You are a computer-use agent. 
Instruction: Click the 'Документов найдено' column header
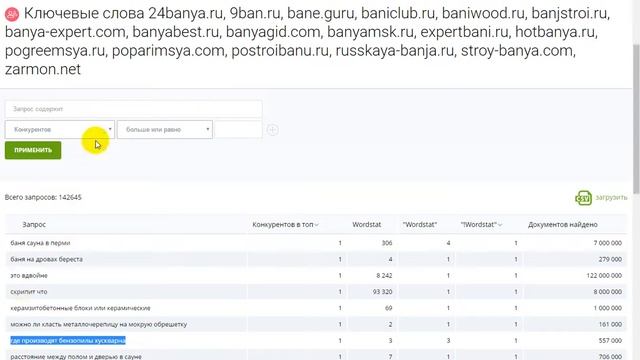coord(562,224)
